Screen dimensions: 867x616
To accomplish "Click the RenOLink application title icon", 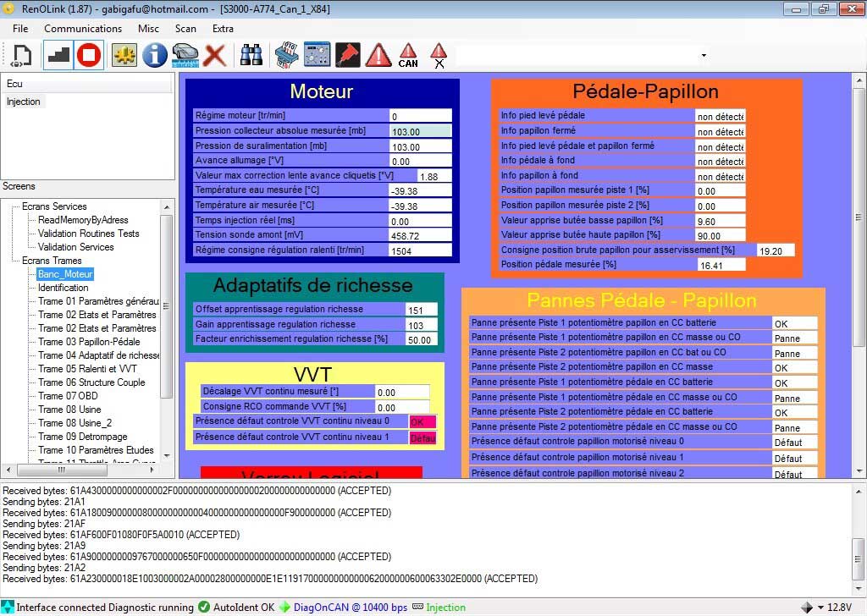I will [8, 8].
